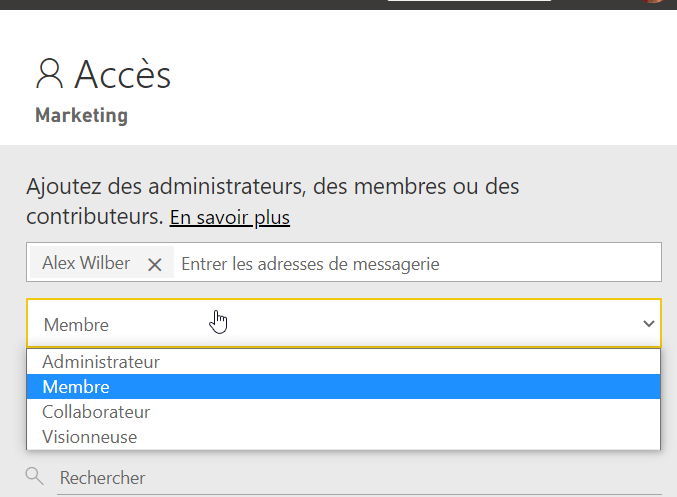Choose the Visionneuse role option
The height and width of the screenshot is (497, 677).
90,437
